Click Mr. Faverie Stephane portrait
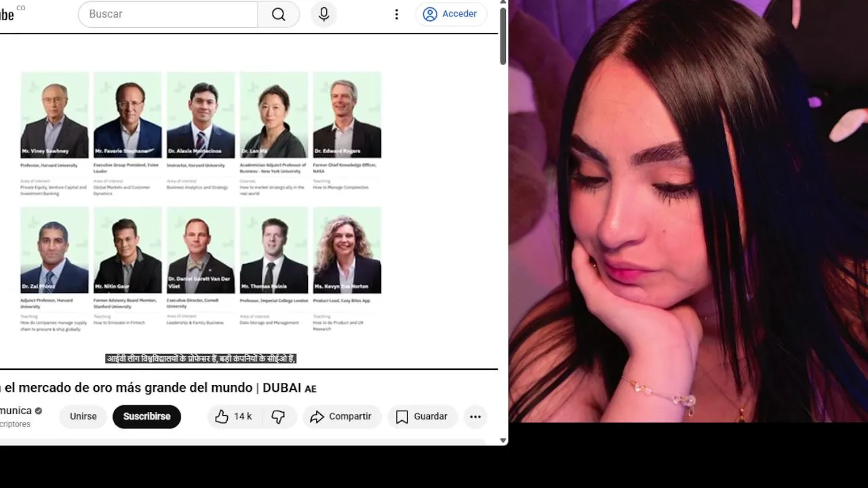Screen dimensions: 868x488 [x=127, y=115]
